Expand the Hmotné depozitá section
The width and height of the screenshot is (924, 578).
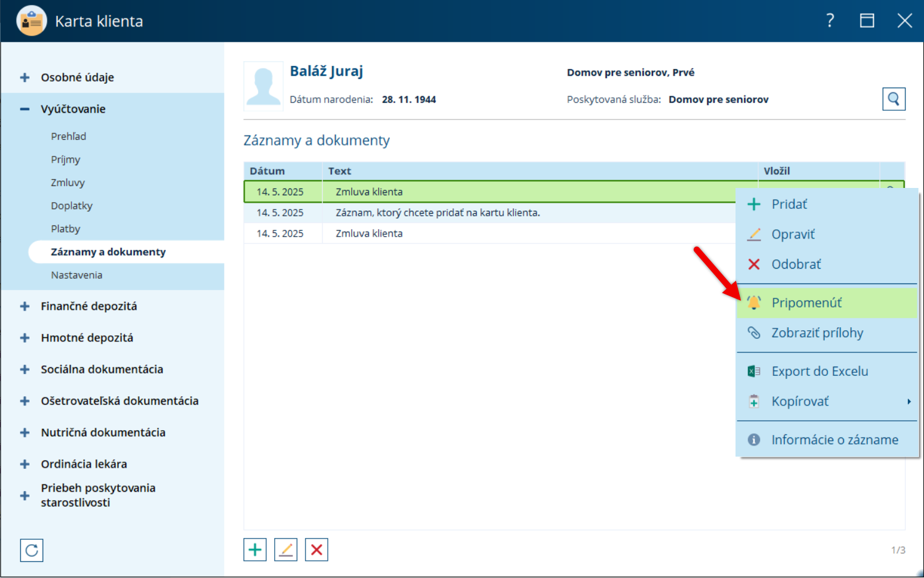pos(25,338)
